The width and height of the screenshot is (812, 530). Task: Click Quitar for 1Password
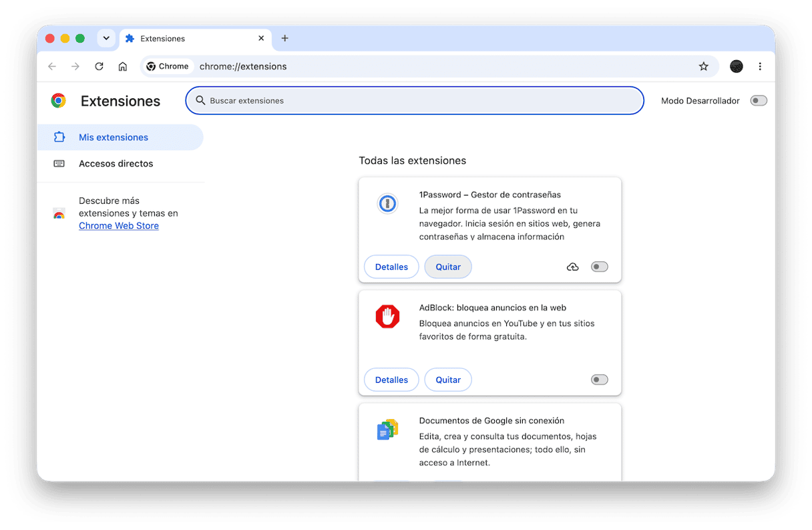click(x=448, y=267)
